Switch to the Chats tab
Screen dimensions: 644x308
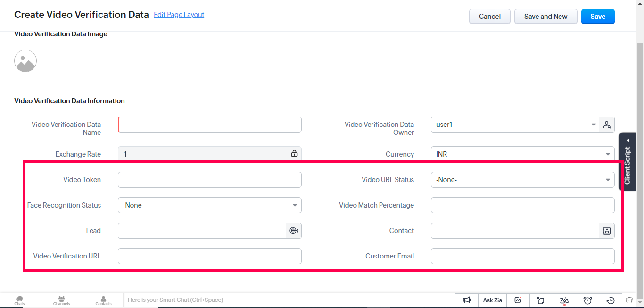[x=19, y=300]
